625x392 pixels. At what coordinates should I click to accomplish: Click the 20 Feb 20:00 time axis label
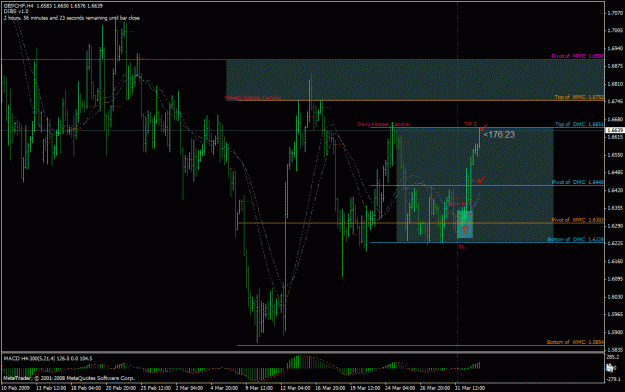coord(121,388)
